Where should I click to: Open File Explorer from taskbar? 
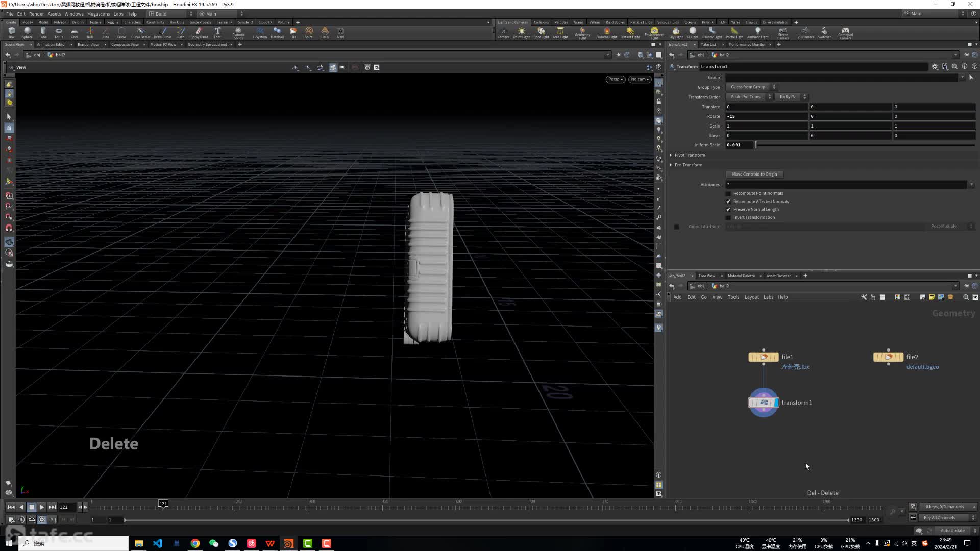(x=139, y=543)
